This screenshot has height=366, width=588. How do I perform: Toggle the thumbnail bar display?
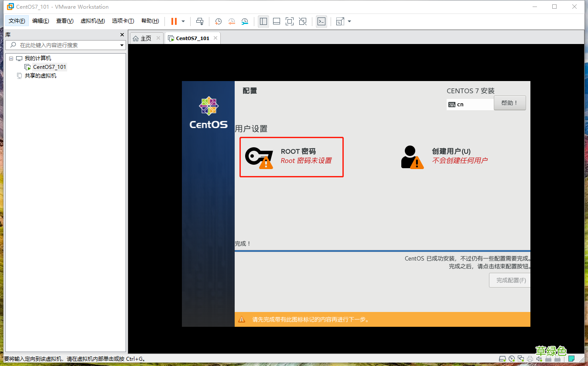click(x=277, y=21)
